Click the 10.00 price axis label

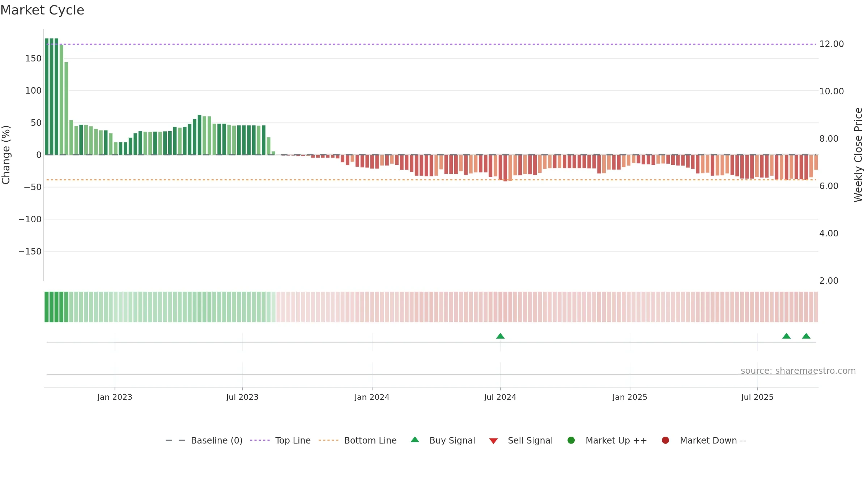coord(831,91)
